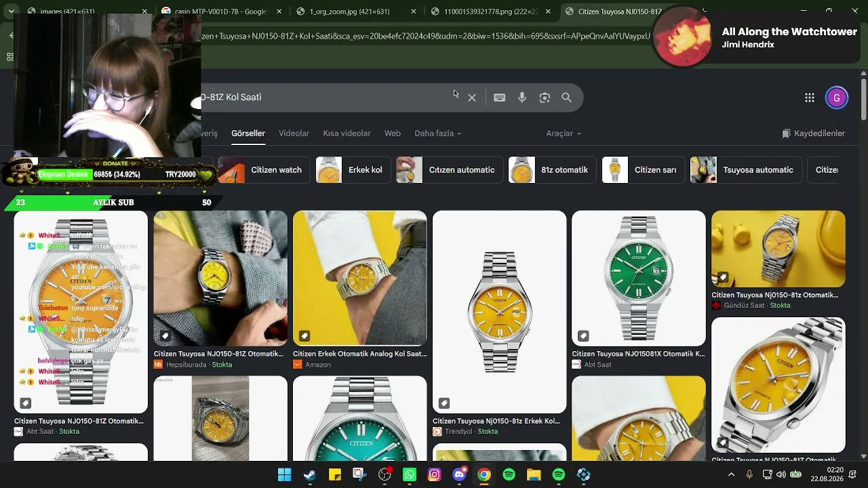Open Discord from the taskbar

[460, 475]
